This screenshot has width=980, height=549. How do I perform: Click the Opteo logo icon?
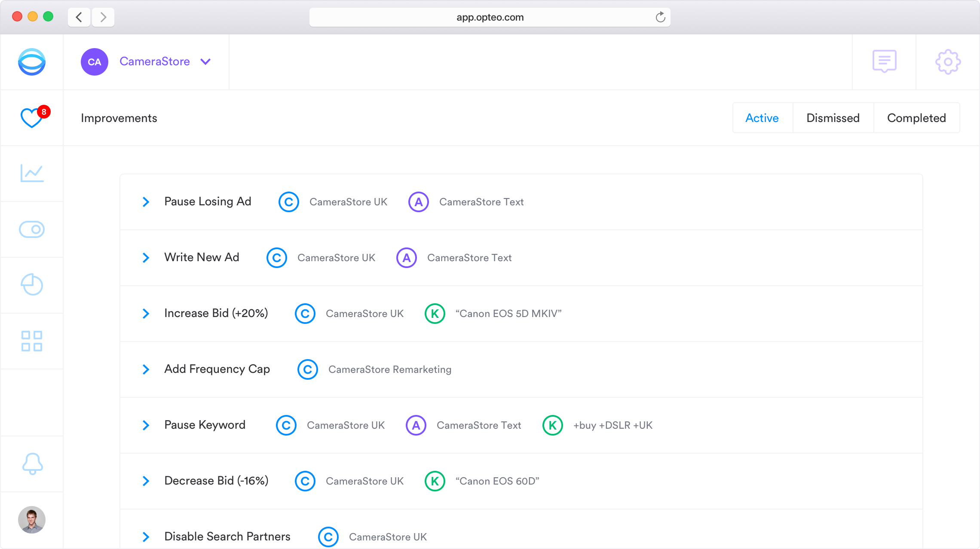32,62
